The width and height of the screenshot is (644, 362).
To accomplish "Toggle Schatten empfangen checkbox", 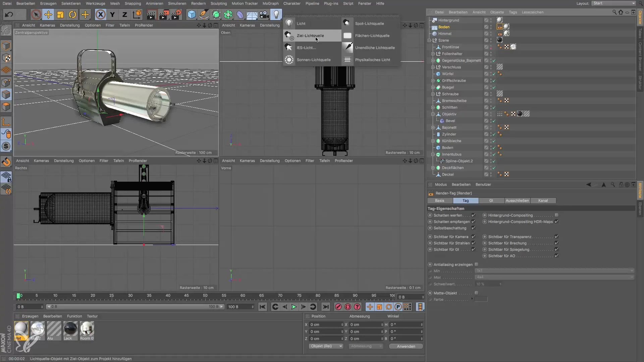I will (x=473, y=222).
